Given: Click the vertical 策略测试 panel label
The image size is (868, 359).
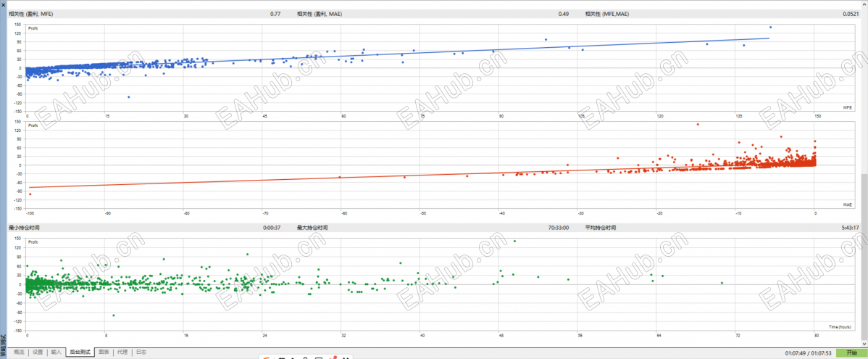Looking at the screenshot, I should [x=3, y=344].
